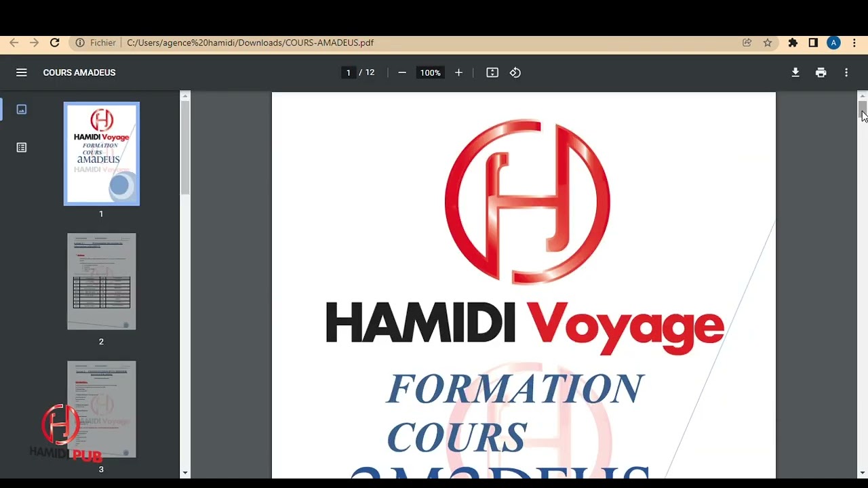Open page 1 thumbnail
The image size is (868, 488).
[x=102, y=154]
